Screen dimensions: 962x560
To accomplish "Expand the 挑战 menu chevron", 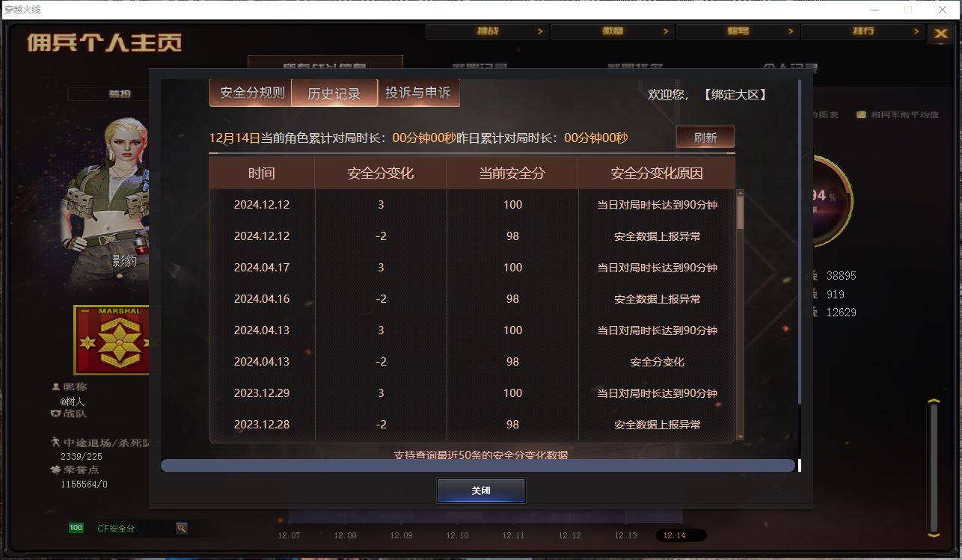I will pos(542,31).
